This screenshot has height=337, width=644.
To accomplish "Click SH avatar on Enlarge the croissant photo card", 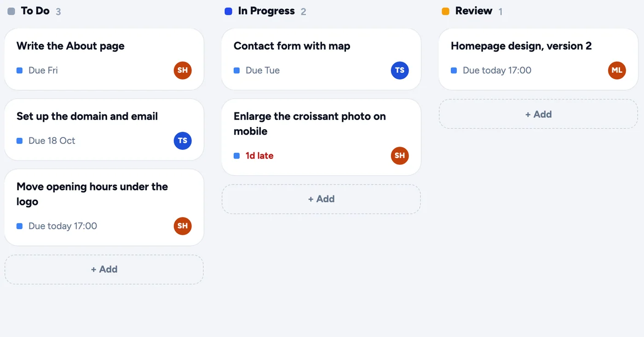I will (x=400, y=155).
